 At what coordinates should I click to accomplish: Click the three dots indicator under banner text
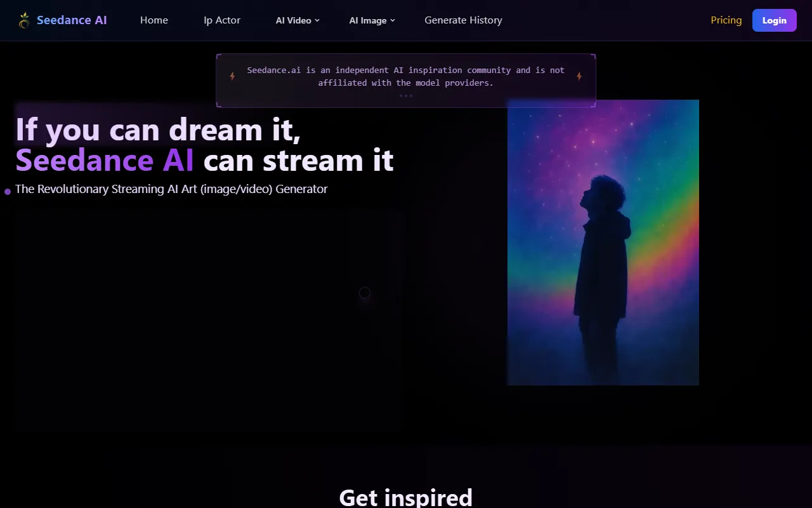pos(406,96)
